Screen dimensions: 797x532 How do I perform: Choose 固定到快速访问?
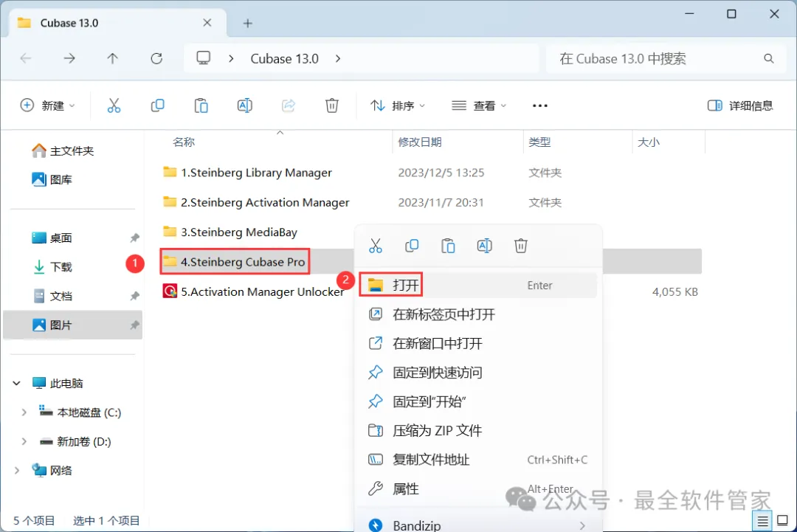coord(478,373)
